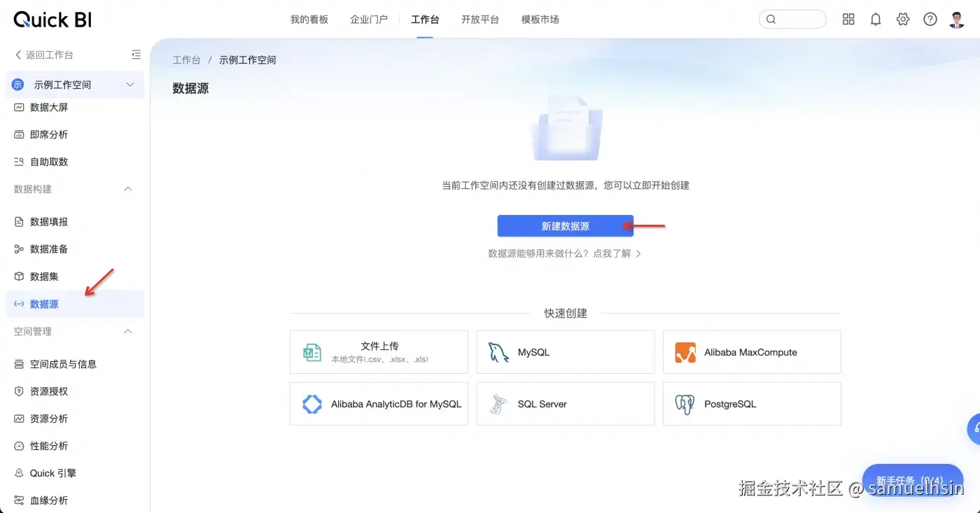Viewport: 980px width, 513px height.
Task: Choose Alibaba AnalyticDB for MySQL card
Action: [379, 404]
